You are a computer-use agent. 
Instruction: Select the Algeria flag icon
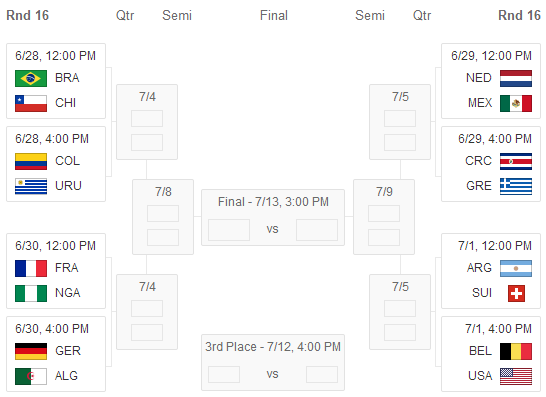(x=31, y=376)
